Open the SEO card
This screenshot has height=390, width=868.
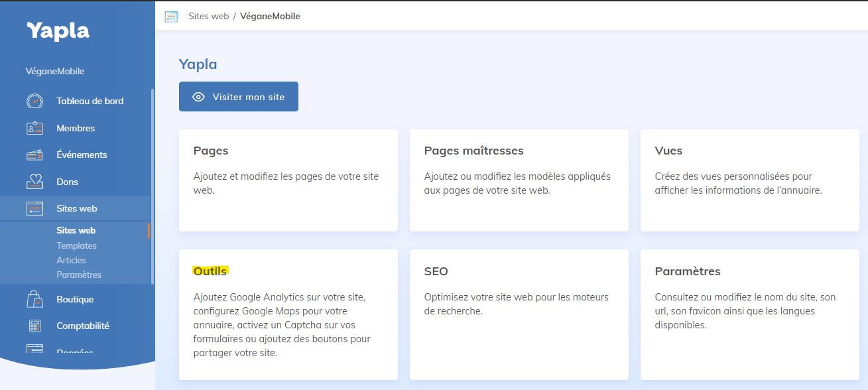(x=519, y=314)
